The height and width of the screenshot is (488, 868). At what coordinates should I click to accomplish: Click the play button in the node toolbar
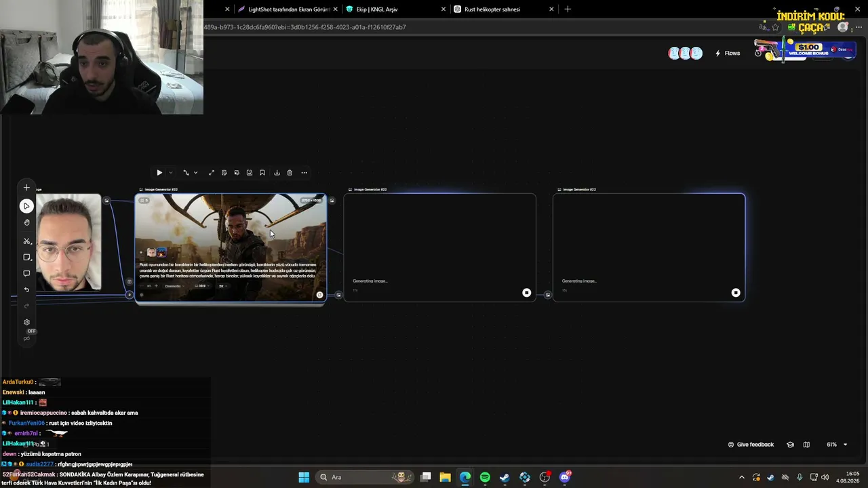[159, 173]
